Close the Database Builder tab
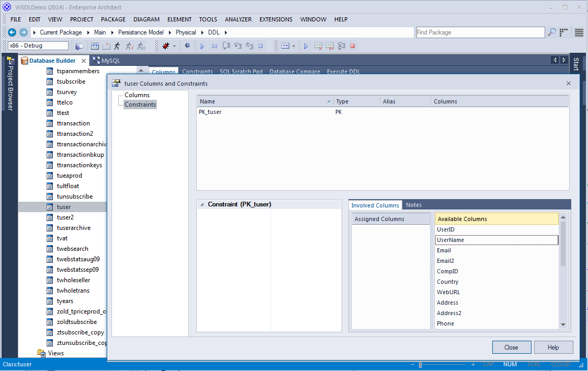This screenshot has height=371, width=588. coord(84,61)
